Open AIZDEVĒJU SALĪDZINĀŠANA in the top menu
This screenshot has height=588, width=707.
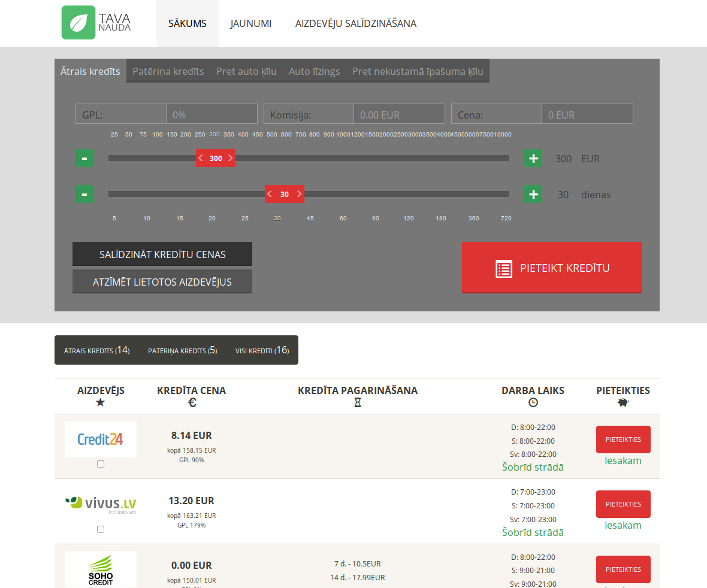356,23
